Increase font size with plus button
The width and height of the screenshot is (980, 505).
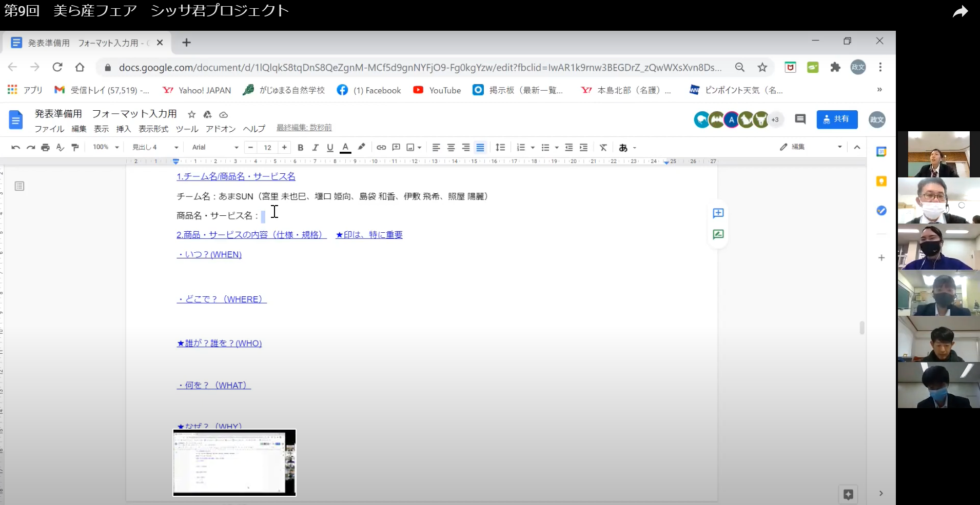click(x=284, y=148)
